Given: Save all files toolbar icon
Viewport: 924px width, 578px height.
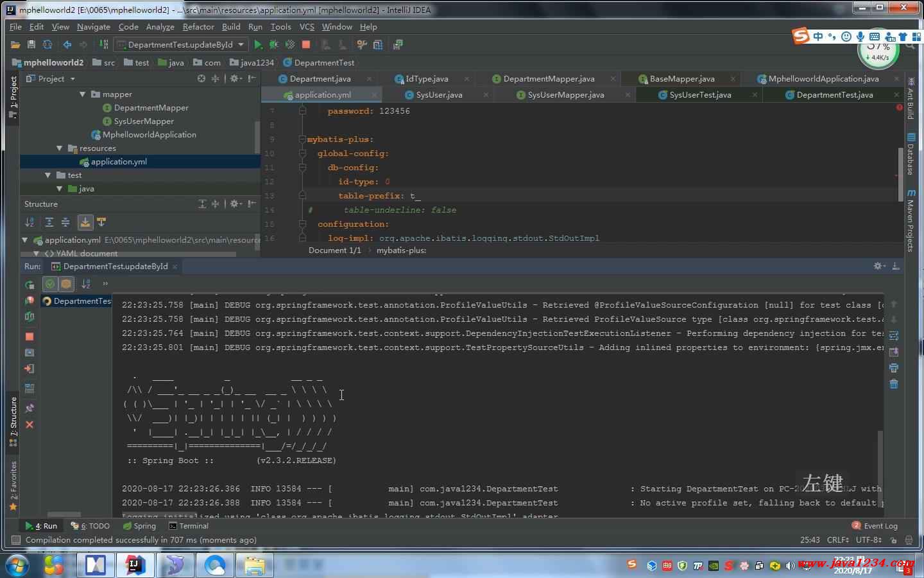Looking at the screenshot, I should [31, 45].
